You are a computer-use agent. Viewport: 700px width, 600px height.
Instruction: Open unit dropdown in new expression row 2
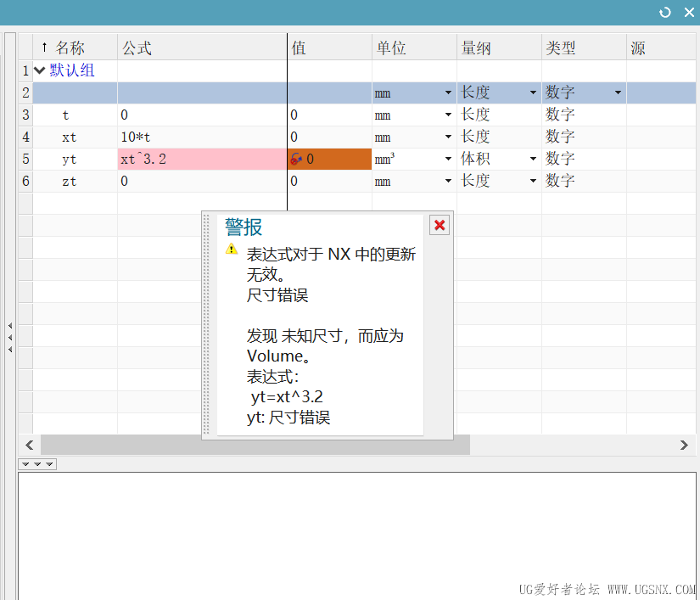click(x=448, y=93)
